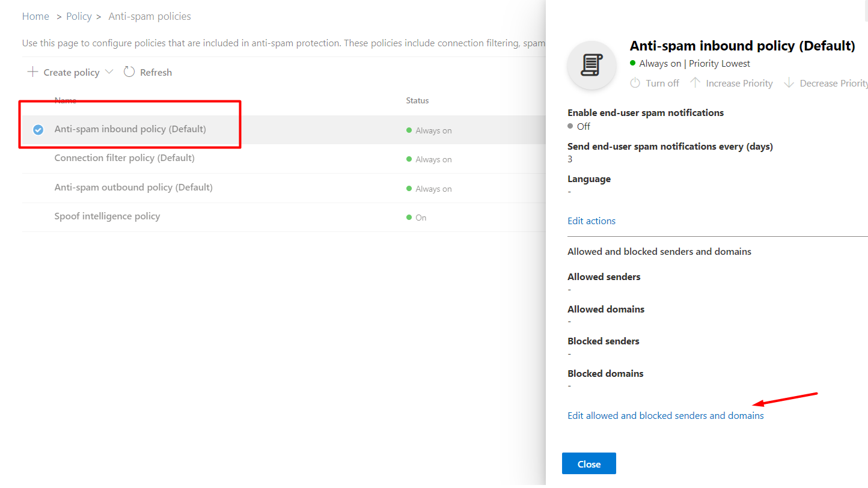The height and width of the screenshot is (488, 868).
Task: Toggle the checkmark on Anti-spam inbound policy row
Action: point(38,129)
